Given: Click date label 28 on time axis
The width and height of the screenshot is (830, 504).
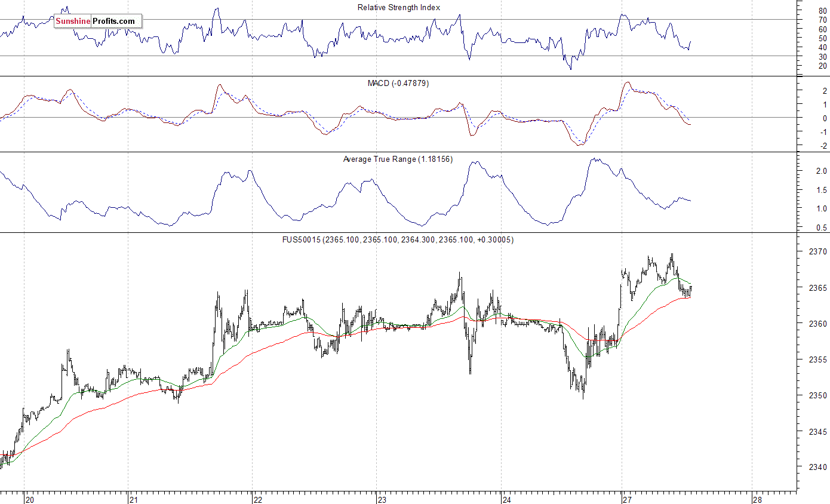Looking at the screenshot, I should tap(758, 499).
